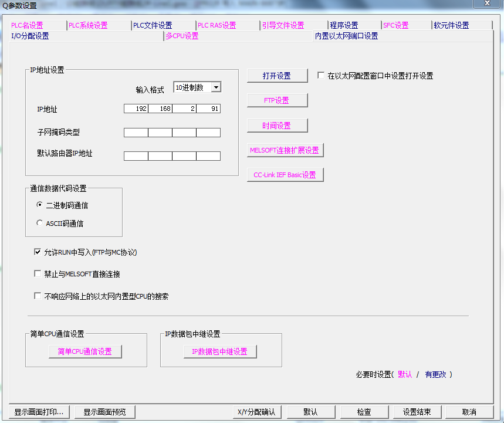
Task: Open the I/O分配设置 tab
Action: pos(31,36)
